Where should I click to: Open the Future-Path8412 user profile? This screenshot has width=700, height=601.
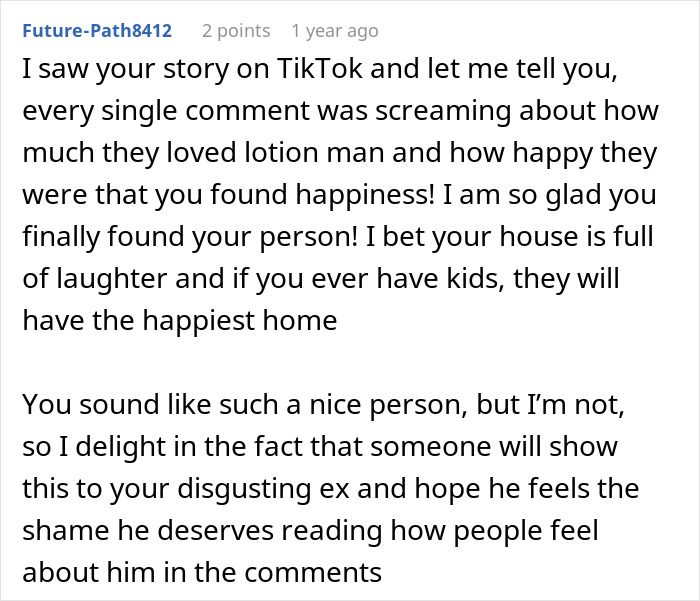point(96,31)
